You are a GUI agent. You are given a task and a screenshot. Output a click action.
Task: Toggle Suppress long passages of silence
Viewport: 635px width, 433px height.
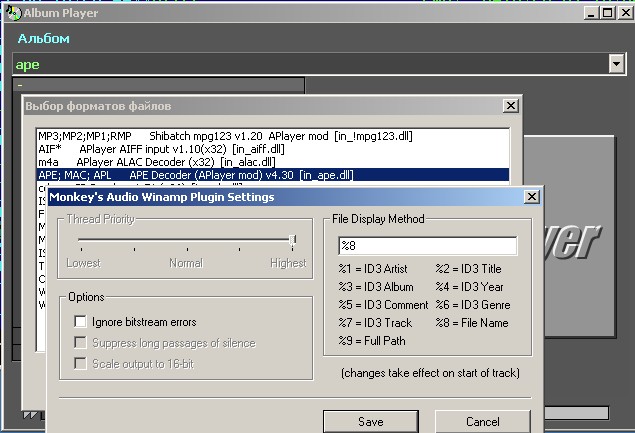(x=80, y=343)
